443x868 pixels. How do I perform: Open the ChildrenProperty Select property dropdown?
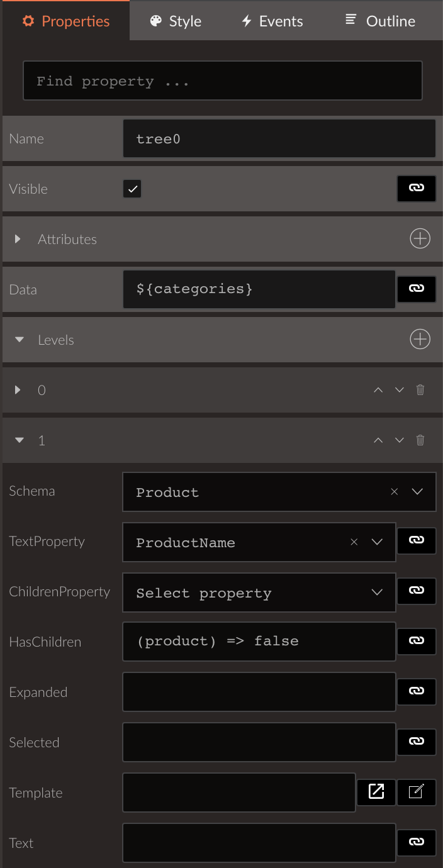[x=259, y=593]
